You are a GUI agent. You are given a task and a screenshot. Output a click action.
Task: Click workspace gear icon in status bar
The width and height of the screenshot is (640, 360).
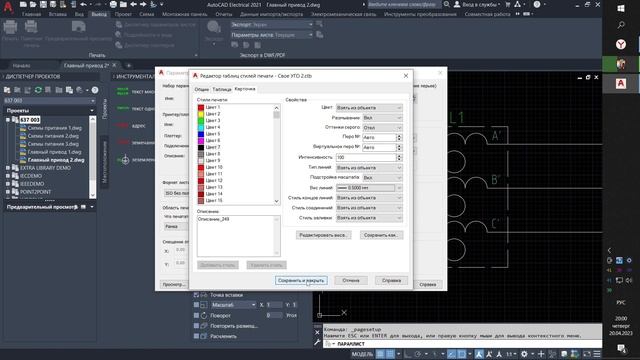click(524, 354)
